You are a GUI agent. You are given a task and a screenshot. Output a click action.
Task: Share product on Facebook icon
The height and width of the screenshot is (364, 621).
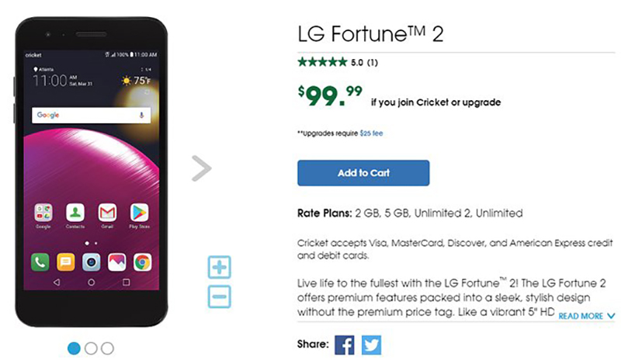point(344,345)
